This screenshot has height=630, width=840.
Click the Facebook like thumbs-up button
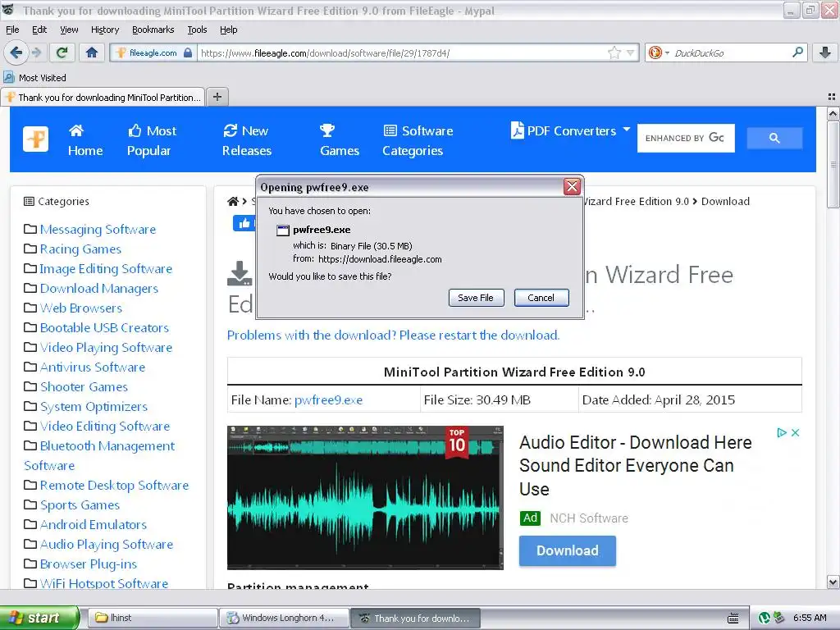coord(244,223)
